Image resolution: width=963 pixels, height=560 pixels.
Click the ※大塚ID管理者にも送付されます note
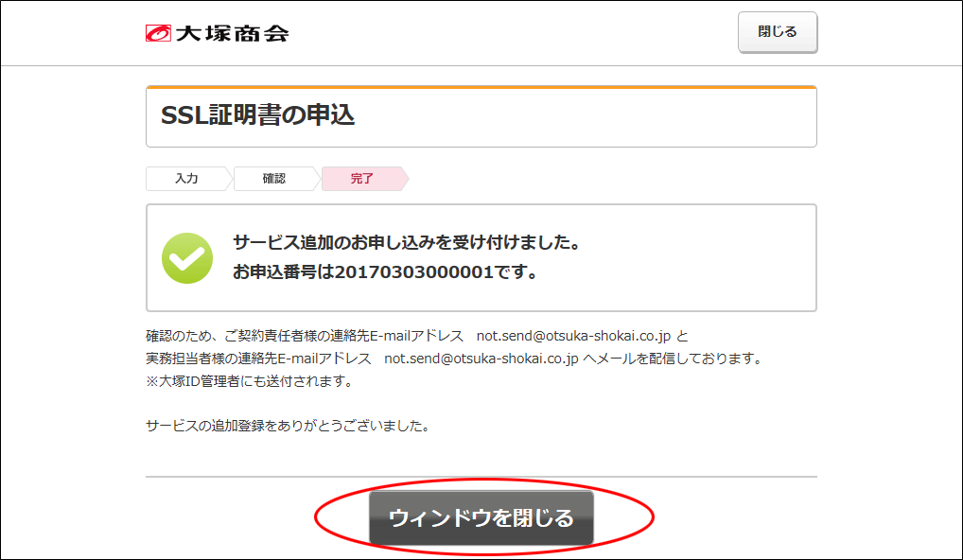coord(251,381)
